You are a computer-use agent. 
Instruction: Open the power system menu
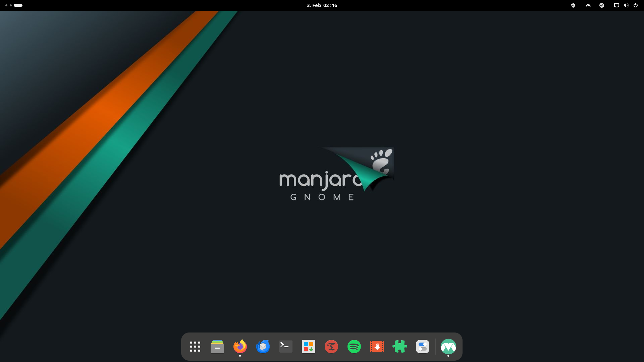click(636, 5)
